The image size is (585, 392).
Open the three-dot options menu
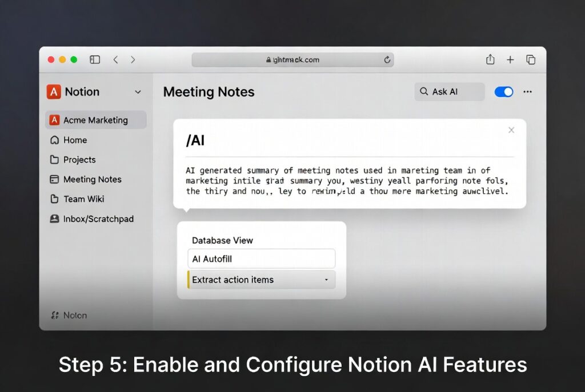click(527, 91)
